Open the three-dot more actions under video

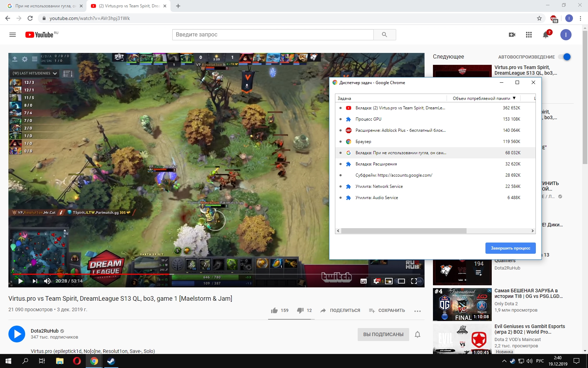coord(418,311)
